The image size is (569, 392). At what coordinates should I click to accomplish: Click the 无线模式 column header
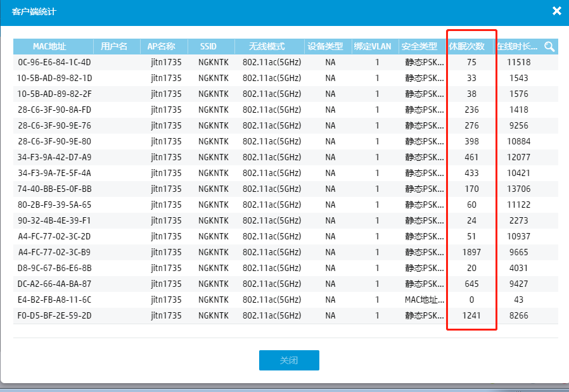[x=267, y=46]
